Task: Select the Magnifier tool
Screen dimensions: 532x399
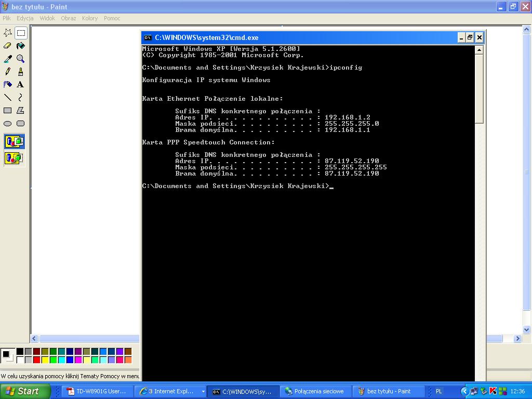Action: [21, 59]
